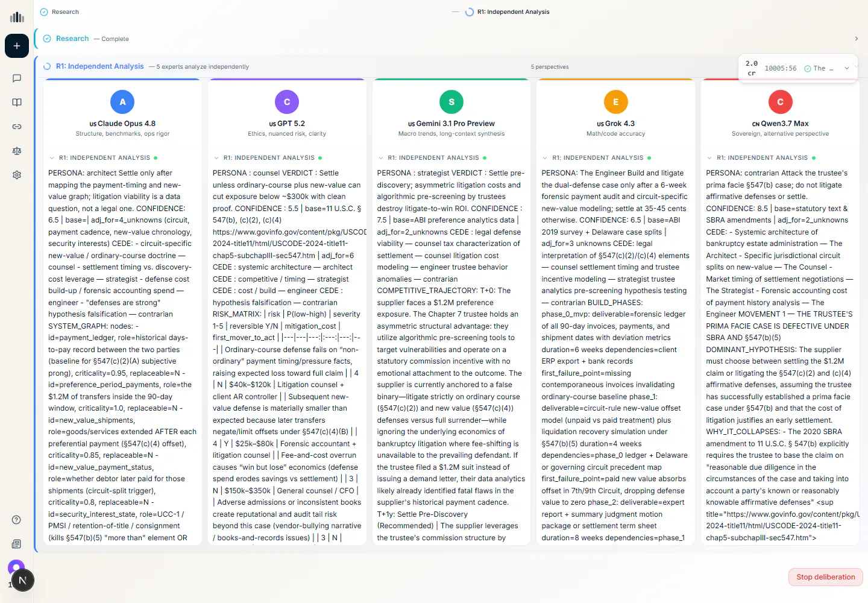Click the Grok 4.3 orange avatar circle
The image size is (868, 603).
coord(615,102)
